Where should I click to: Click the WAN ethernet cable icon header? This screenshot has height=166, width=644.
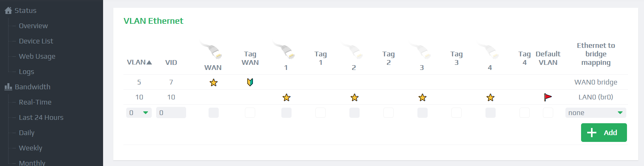pos(212,51)
